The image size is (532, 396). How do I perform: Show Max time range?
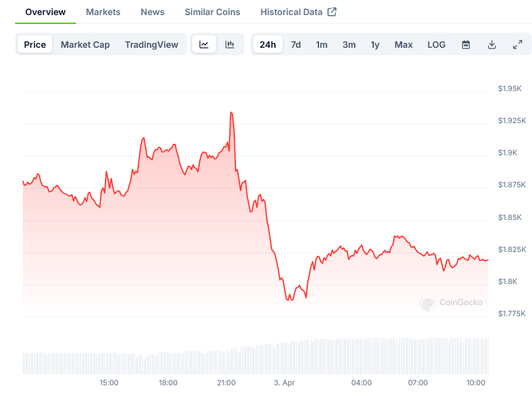[x=403, y=45]
